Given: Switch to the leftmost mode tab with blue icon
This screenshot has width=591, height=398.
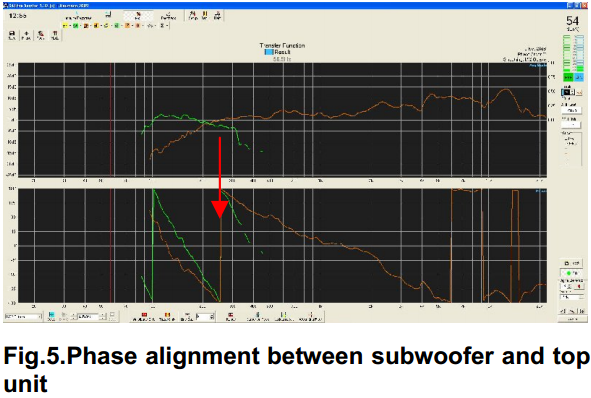Looking at the screenshot, I should click(x=78, y=16).
